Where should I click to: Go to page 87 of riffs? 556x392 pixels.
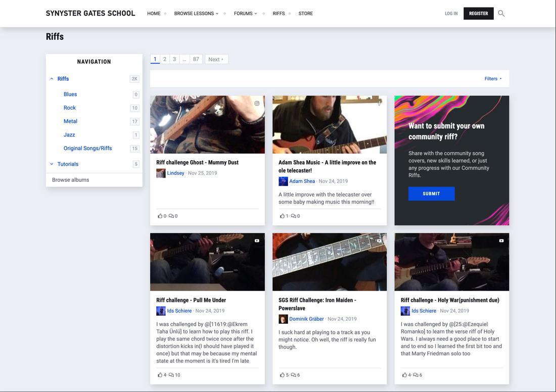click(196, 59)
